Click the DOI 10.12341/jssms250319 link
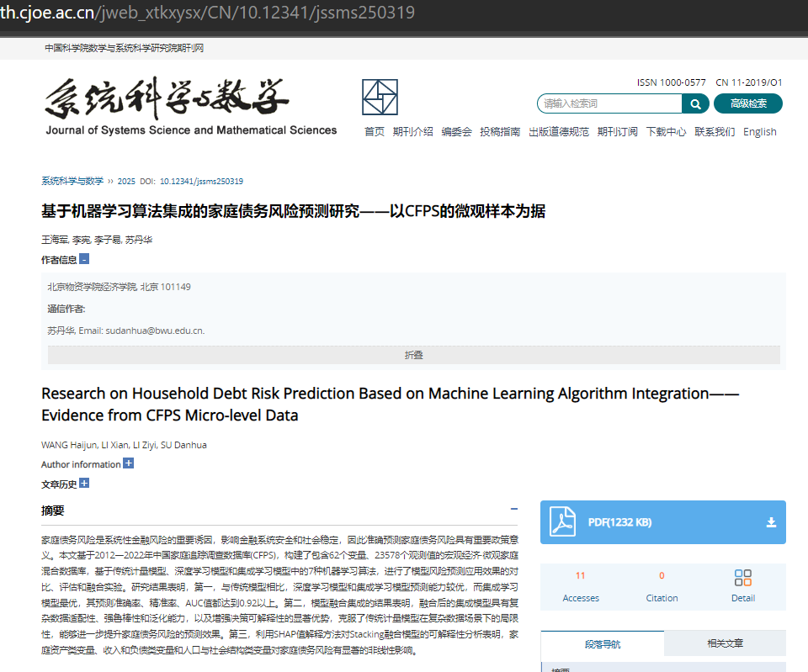The height and width of the screenshot is (672, 808). point(201,182)
